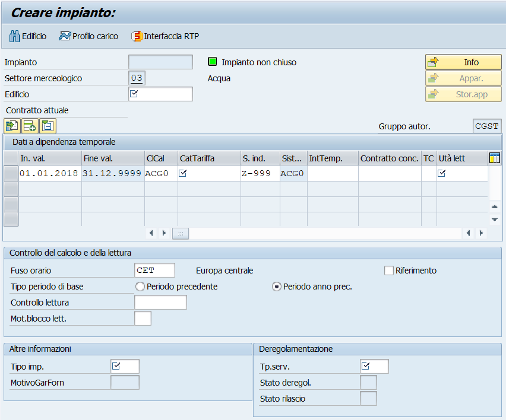Move the table's horizontal scrollbar handle
506x420 pixels.
click(x=181, y=233)
